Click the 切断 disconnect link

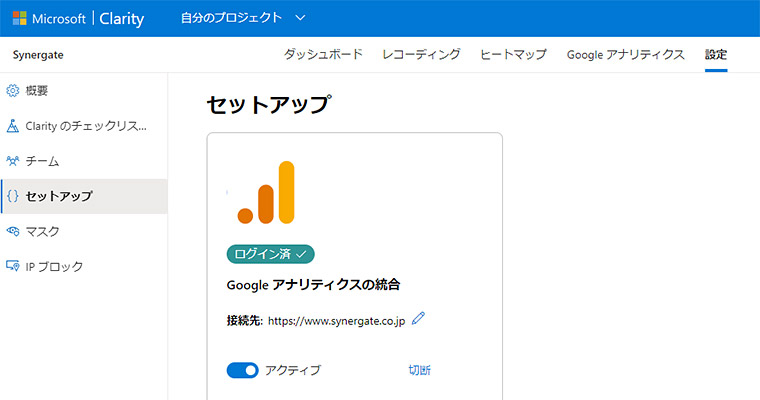[x=419, y=370]
